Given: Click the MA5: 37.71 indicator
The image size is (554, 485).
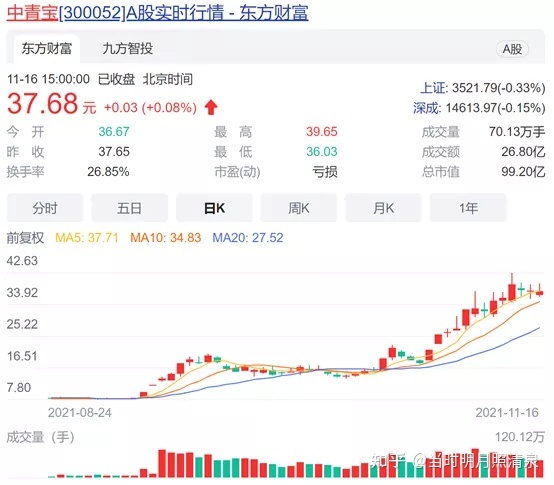Looking at the screenshot, I should [x=87, y=238].
